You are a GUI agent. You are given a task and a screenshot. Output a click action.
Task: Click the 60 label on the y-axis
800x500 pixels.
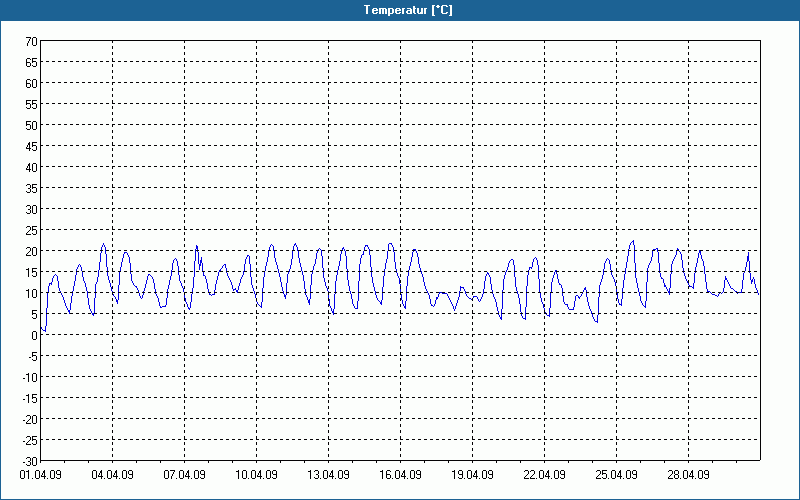pos(32,84)
